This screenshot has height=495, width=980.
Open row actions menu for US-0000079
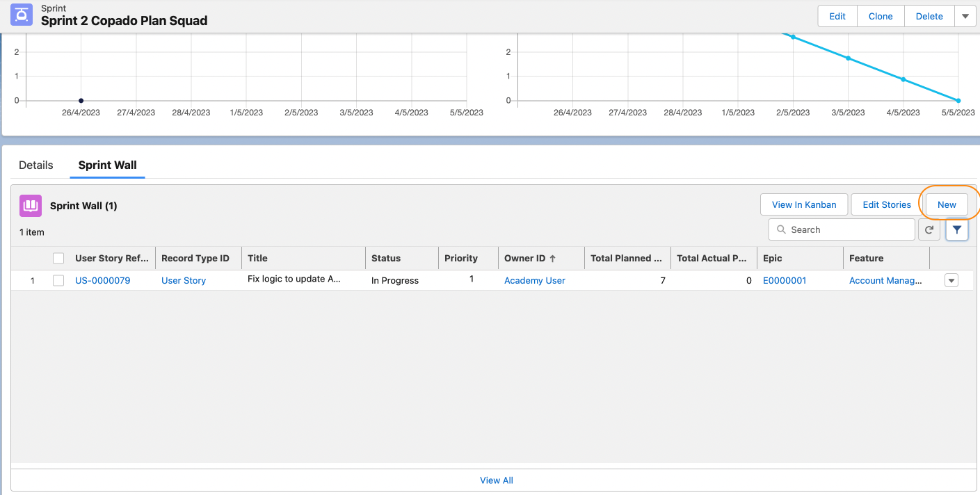click(951, 280)
